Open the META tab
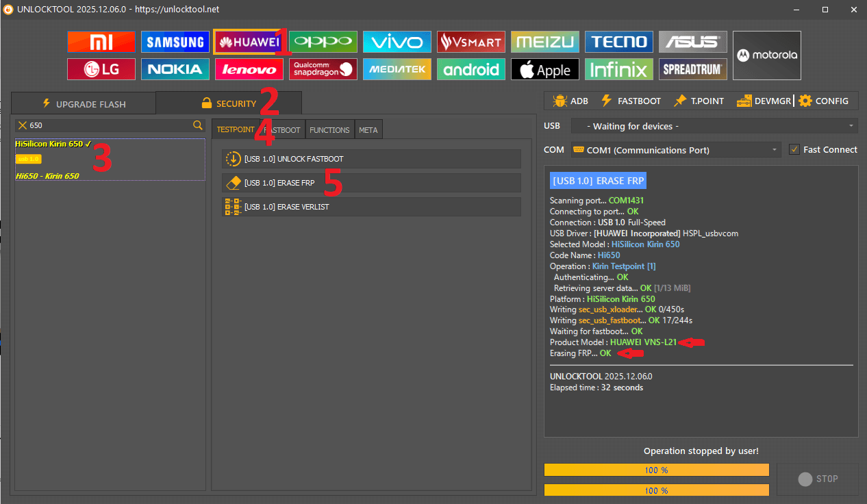Viewport: 867px width, 504px height. 368,129
